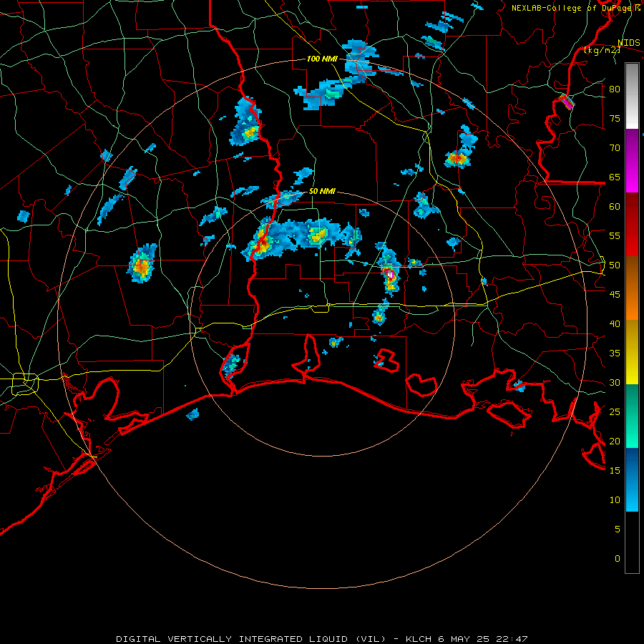Click the small magenta streak echo by the river

point(567,102)
